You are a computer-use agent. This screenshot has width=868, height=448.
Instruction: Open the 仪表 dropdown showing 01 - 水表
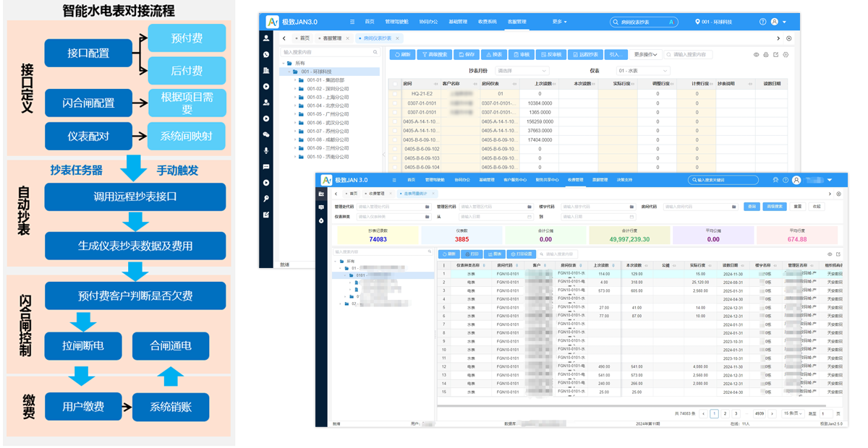click(643, 71)
